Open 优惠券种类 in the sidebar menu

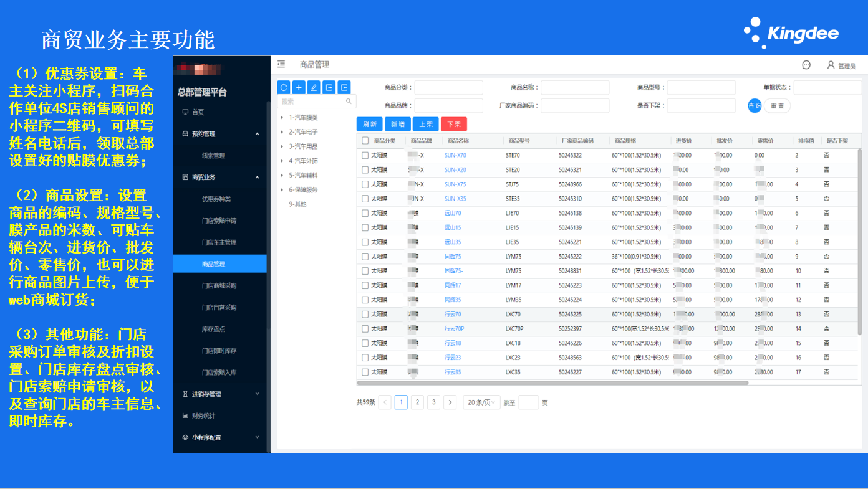point(216,199)
